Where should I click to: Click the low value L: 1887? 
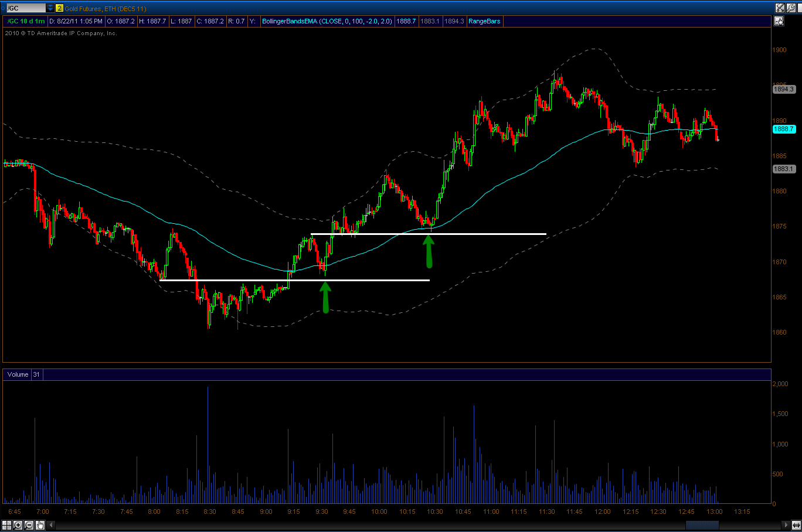pyautogui.click(x=181, y=21)
